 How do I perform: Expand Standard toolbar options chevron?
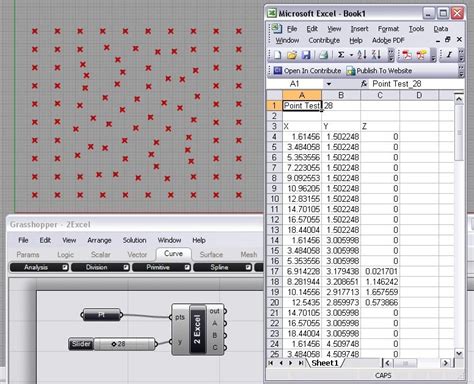391,55
